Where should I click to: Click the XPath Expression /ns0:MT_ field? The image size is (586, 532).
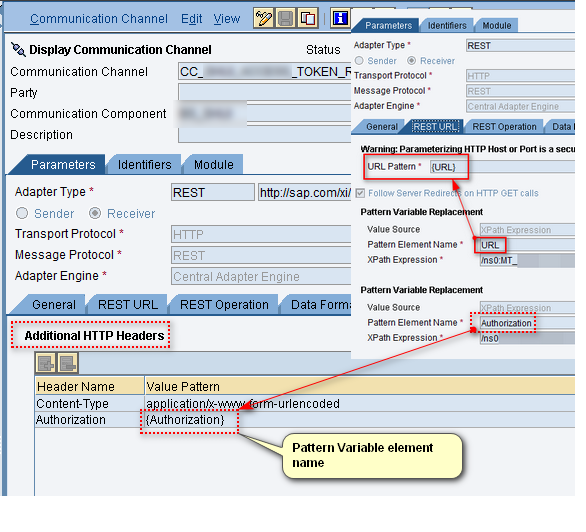[x=527, y=260]
